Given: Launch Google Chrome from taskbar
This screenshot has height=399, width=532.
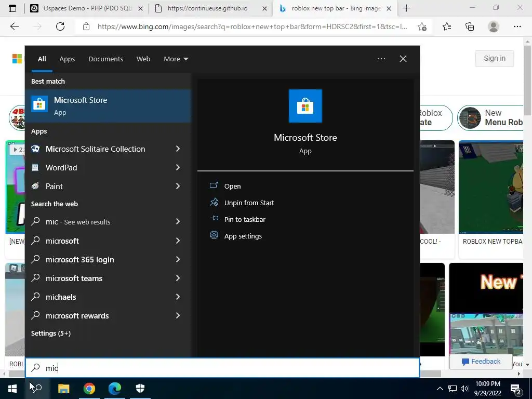Looking at the screenshot, I should pyautogui.click(x=89, y=388).
